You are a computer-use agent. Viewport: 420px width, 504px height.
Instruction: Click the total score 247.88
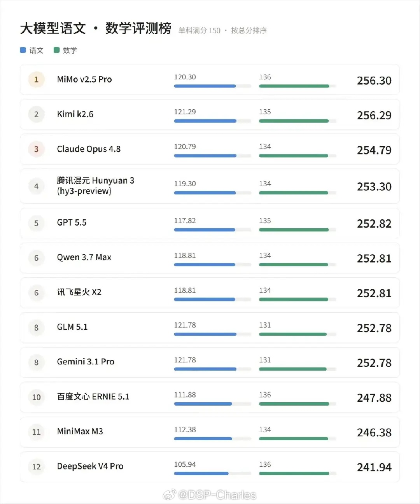[x=374, y=398]
